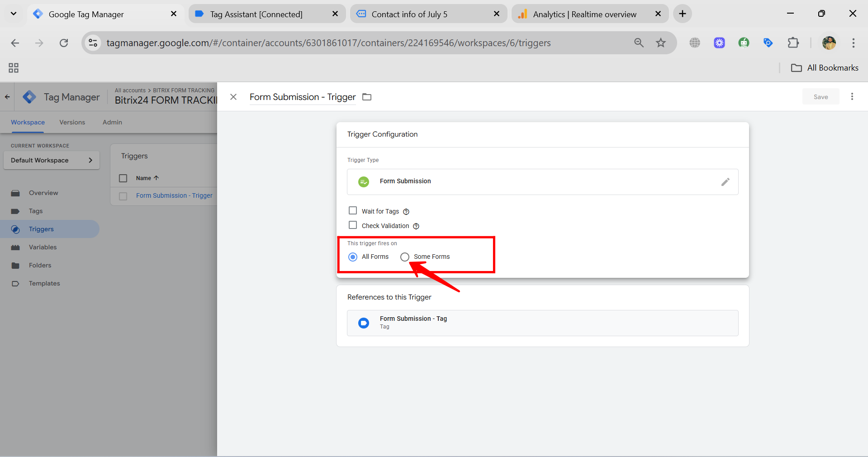
Task: Click the folder icon beside trigger name
Action: [367, 97]
